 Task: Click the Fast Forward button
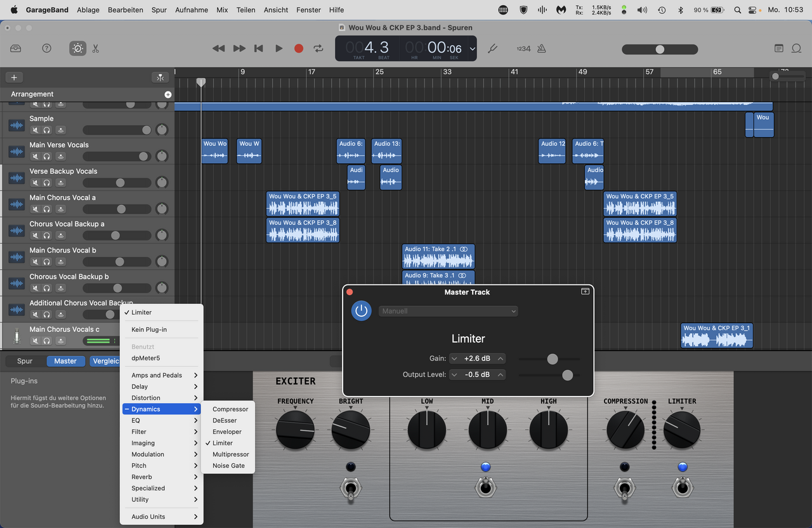coord(239,48)
